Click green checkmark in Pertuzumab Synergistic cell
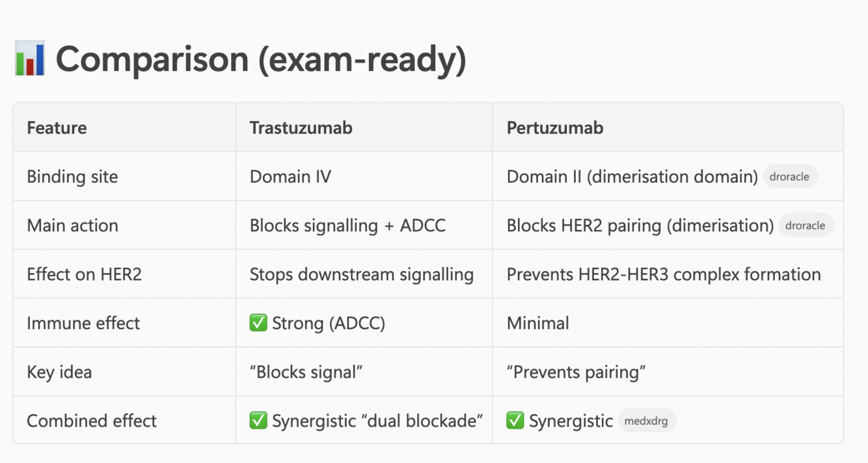 (515, 421)
